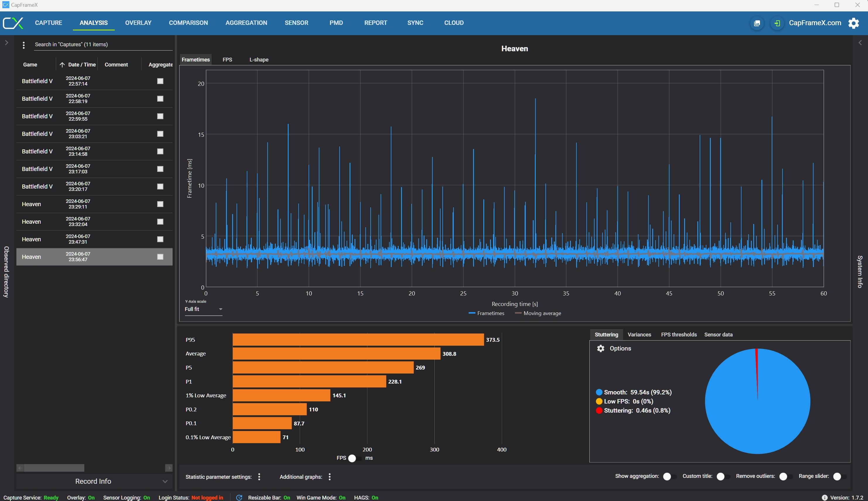This screenshot has width=868, height=501.
Task: Expand the Observed directory side panel arrow
Action: pos(6,43)
